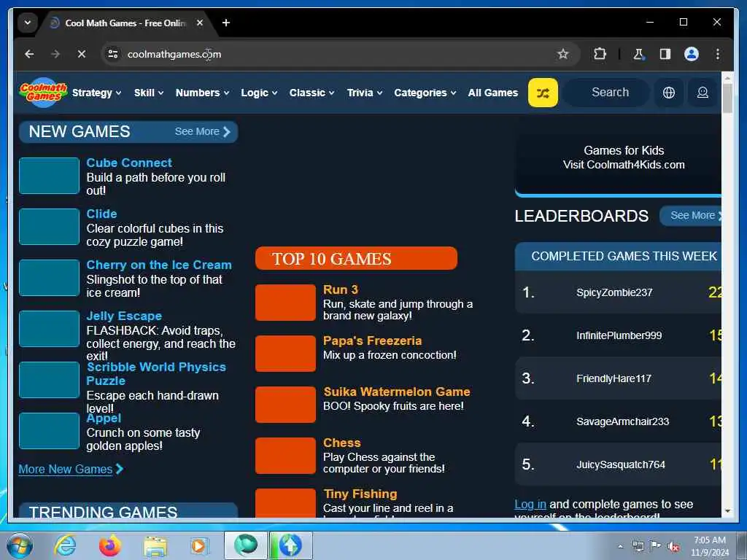
Task: See More new games
Action: 203,131
